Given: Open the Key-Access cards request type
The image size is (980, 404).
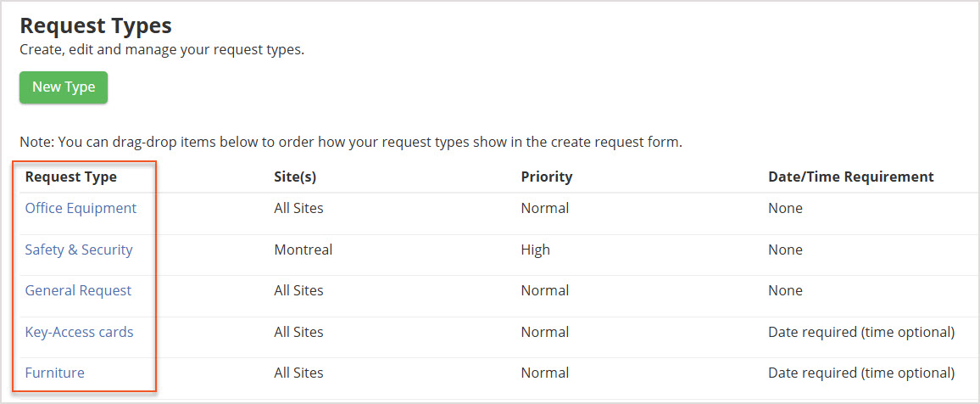Looking at the screenshot, I should point(80,332).
